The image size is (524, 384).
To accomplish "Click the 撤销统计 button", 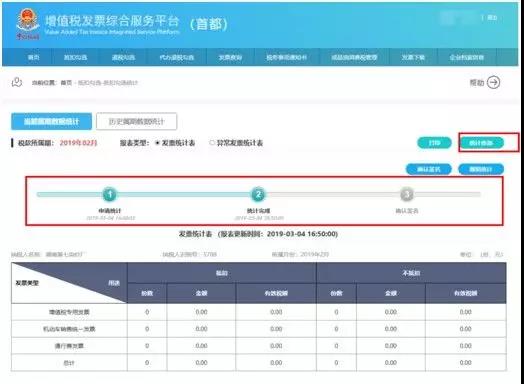I will click(x=481, y=169).
